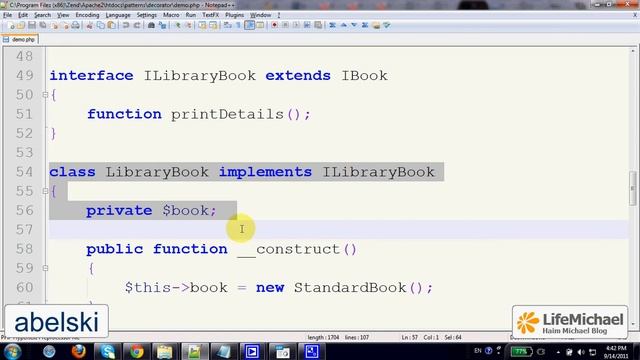Viewport: 640px width, 360px height.
Task: Click the Redo toolbar icon
Action: click(x=137, y=25)
